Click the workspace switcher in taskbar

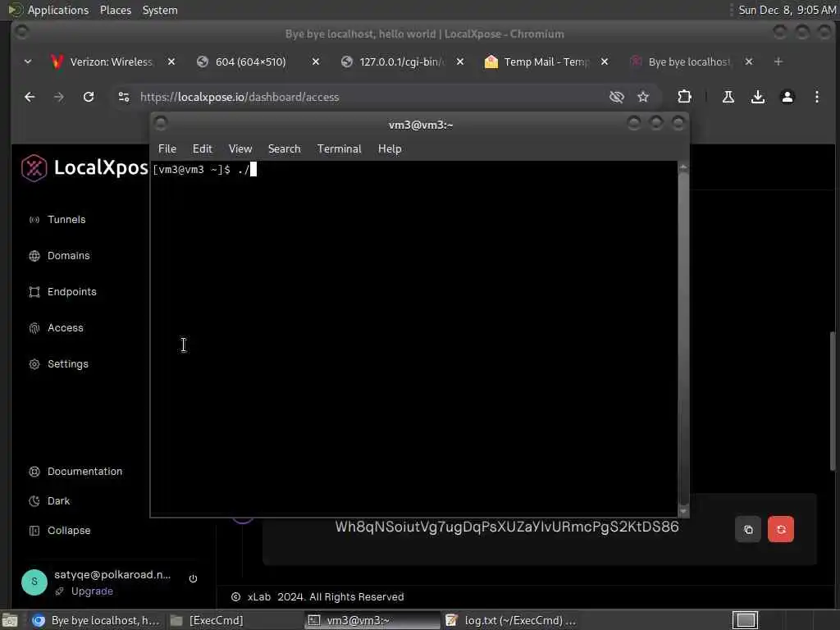click(x=745, y=620)
